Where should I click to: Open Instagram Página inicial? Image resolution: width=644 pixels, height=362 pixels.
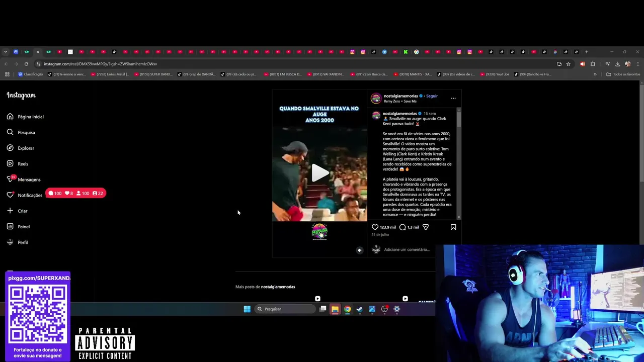[x=26, y=117]
